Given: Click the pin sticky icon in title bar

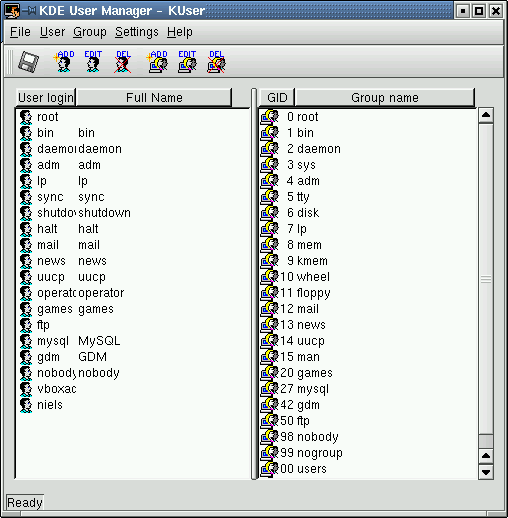Looking at the screenshot, I should pos(29,11).
